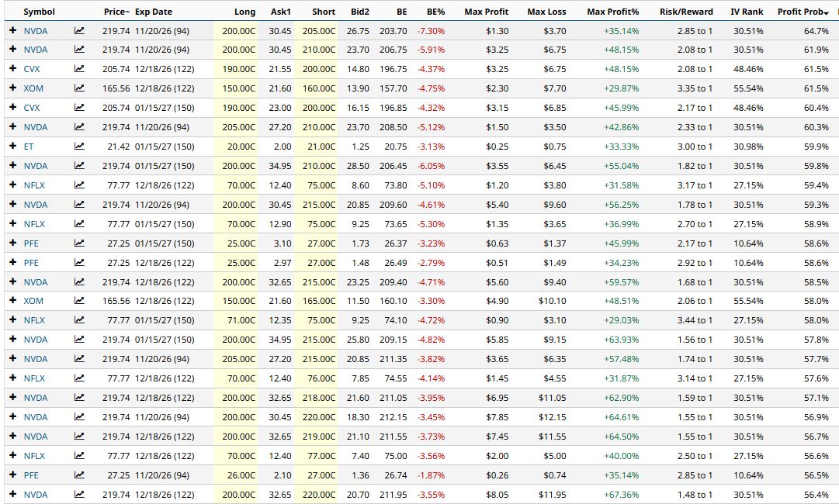Click chart icon for PFE 11/20/26 row
839x504 pixels.
coord(79,475)
